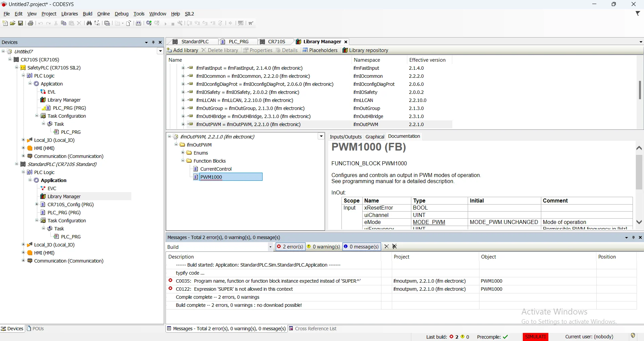Expand CR710S_Config (PRG) node
Image resolution: width=644 pixels, height=341 pixels.
[x=37, y=204]
